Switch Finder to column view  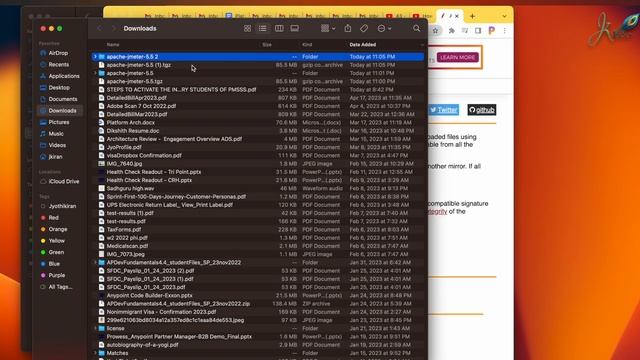(279, 29)
